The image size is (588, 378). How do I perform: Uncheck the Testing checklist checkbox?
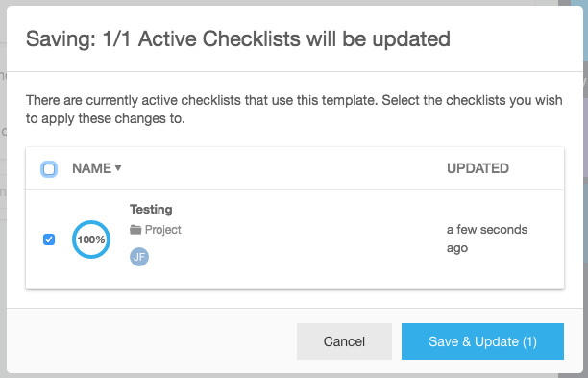49,239
